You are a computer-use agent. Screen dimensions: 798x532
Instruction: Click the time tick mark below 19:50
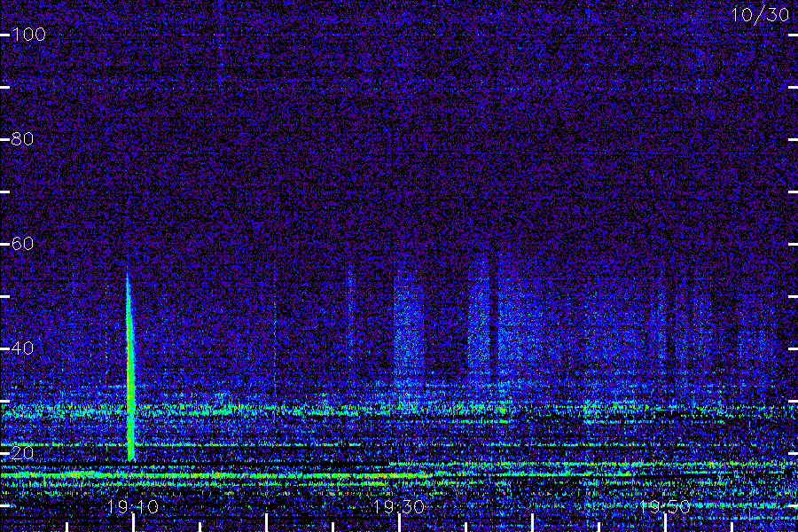665,523
